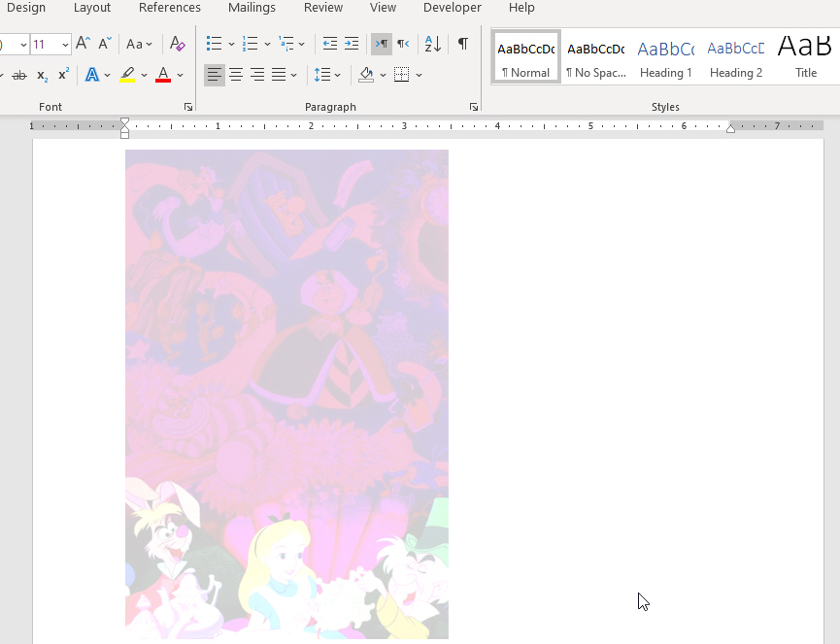Expand the Text Effects dropdown arrow
Image resolution: width=840 pixels, height=644 pixels.
[x=108, y=76]
